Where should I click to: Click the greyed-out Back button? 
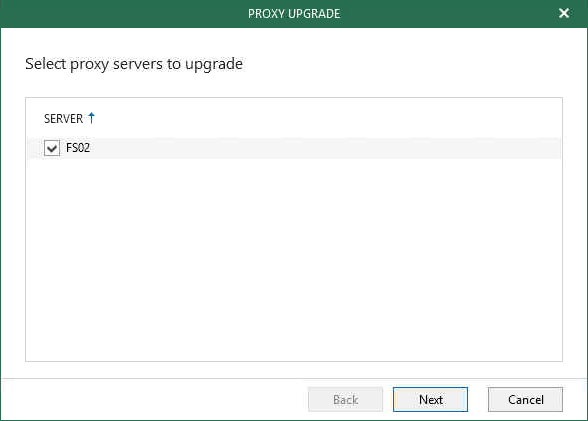click(x=345, y=399)
